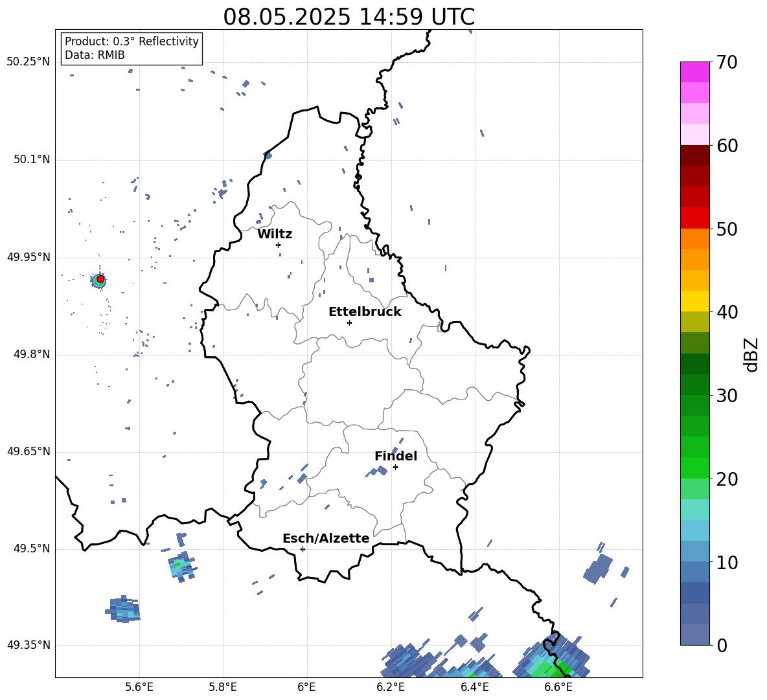Click the Esch/Alzette city label
The height and width of the screenshot is (700, 767).
point(326,538)
